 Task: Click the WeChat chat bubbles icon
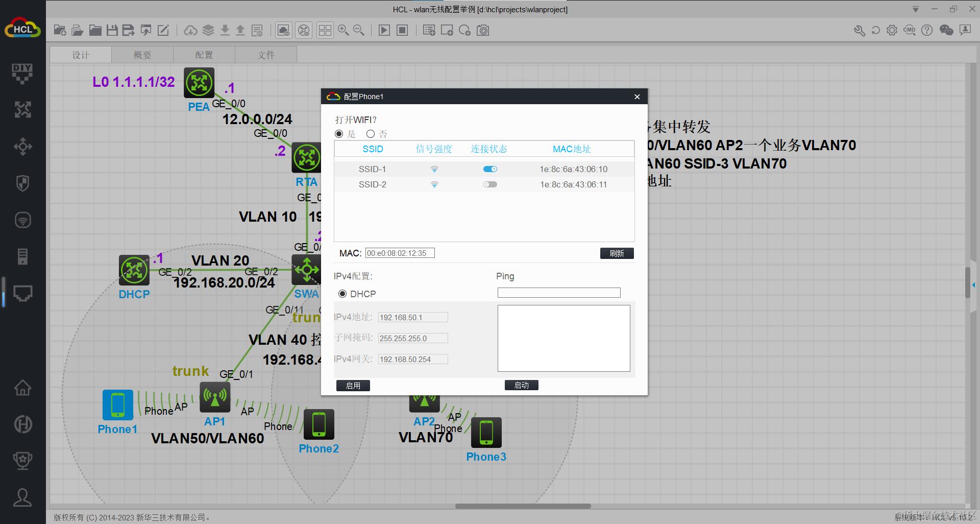(946, 30)
